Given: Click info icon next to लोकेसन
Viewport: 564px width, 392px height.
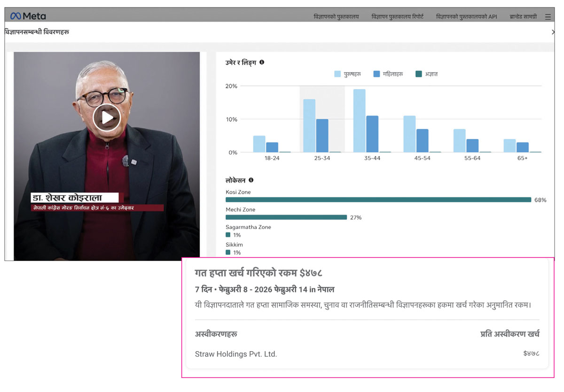Looking at the screenshot, I should pos(251,180).
